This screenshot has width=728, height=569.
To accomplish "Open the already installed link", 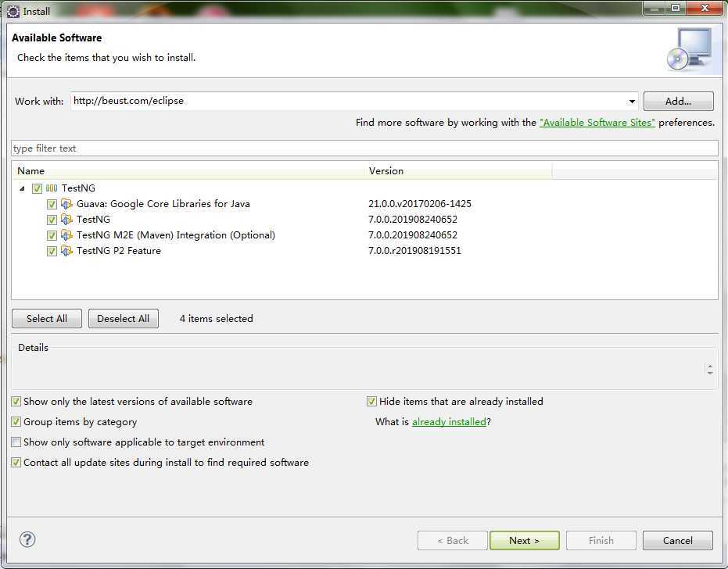I will coord(449,422).
